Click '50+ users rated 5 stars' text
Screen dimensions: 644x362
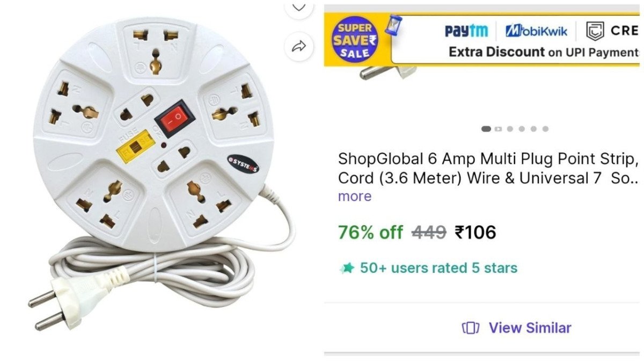pyautogui.click(x=438, y=268)
